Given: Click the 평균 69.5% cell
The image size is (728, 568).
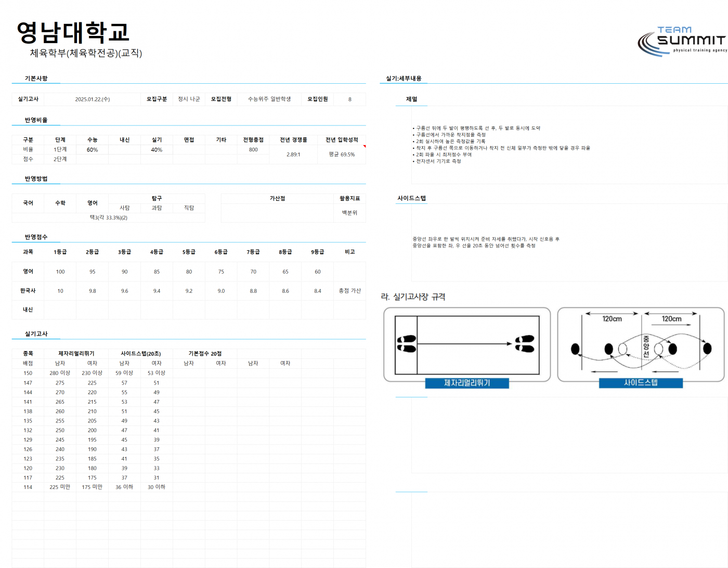Looking at the screenshot, I should click(342, 154).
